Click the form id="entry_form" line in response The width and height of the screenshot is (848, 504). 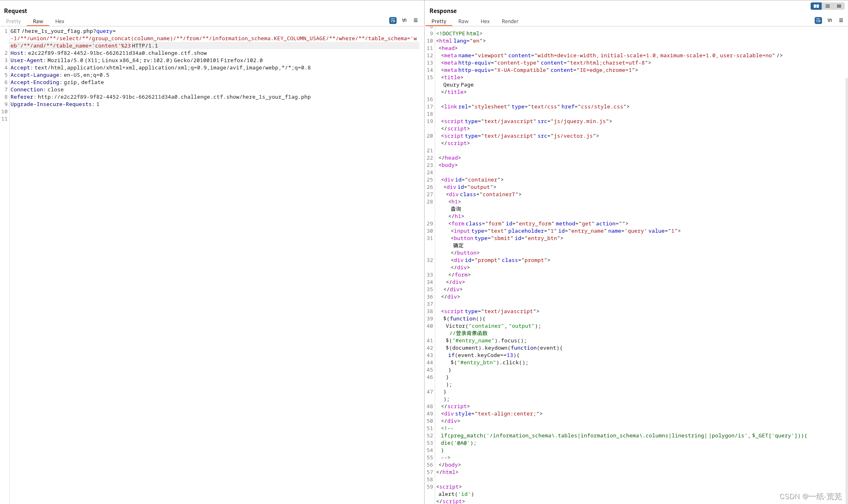[x=538, y=224]
